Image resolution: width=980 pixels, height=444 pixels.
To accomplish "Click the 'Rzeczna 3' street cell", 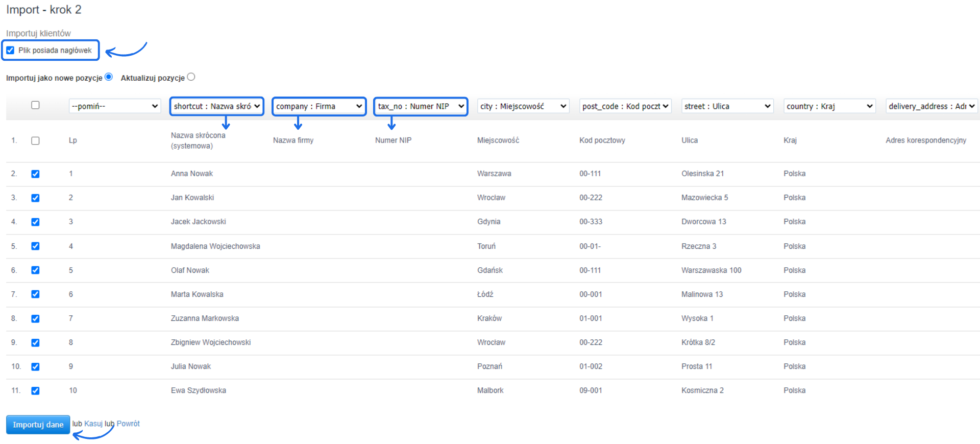I will [699, 246].
